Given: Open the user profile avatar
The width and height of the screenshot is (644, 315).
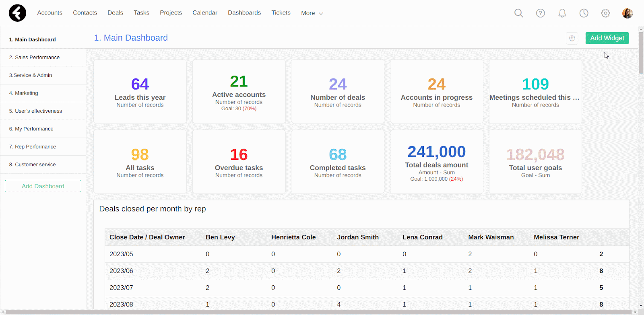Looking at the screenshot, I should [627, 13].
